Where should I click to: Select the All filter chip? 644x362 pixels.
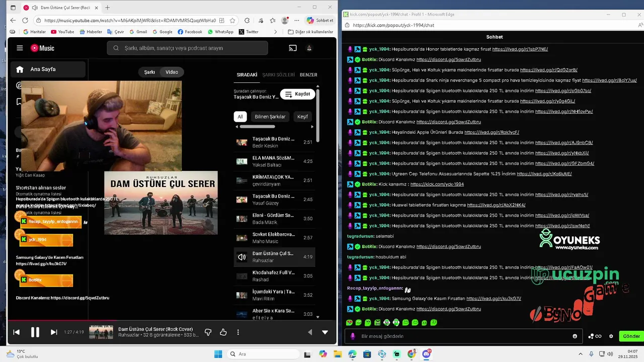240,117
